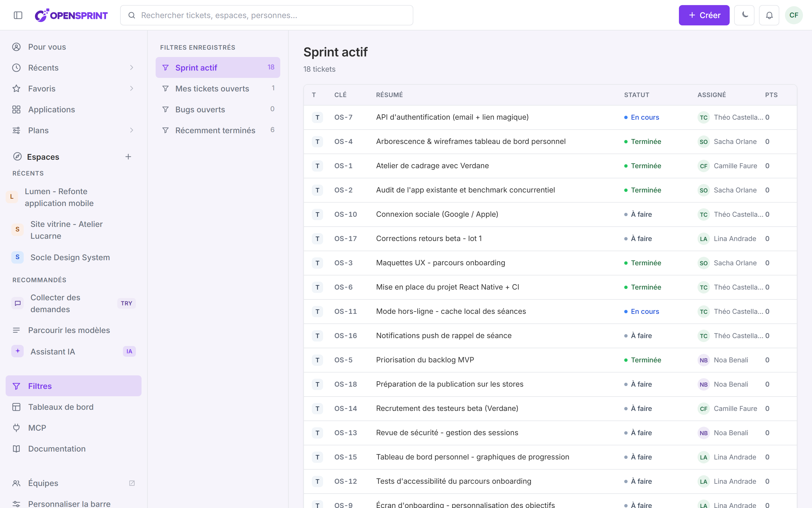Open Collecter des demandes chat icon

pyautogui.click(x=17, y=303)
